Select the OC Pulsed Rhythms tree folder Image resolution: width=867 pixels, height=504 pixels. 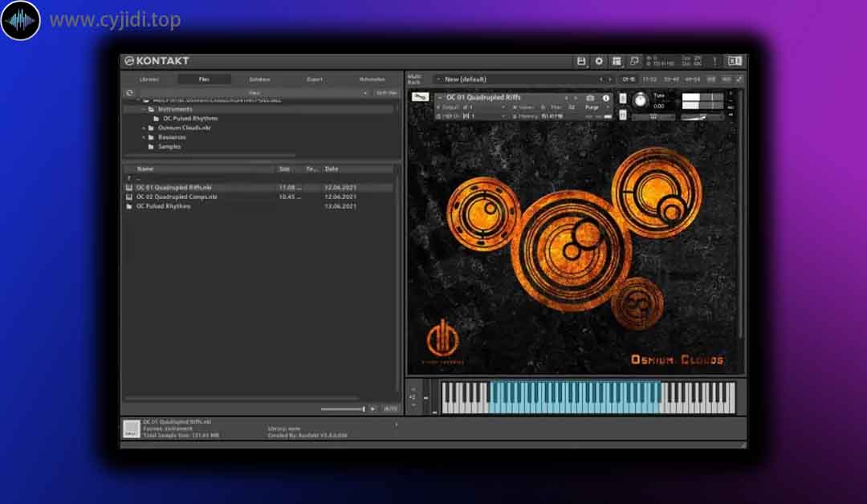coord(190,118)
